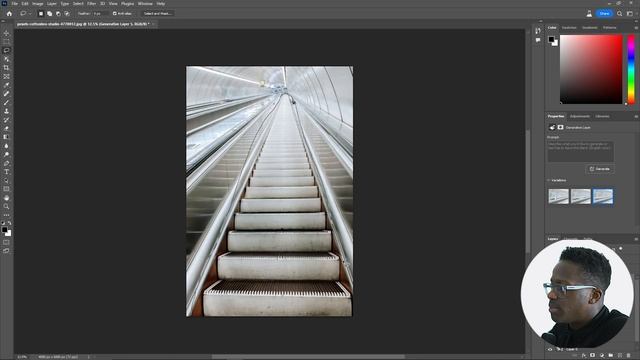Viewport: 640px width, 360px height.
Task: Open the Properties panel options menu
Action: point(636,116)
